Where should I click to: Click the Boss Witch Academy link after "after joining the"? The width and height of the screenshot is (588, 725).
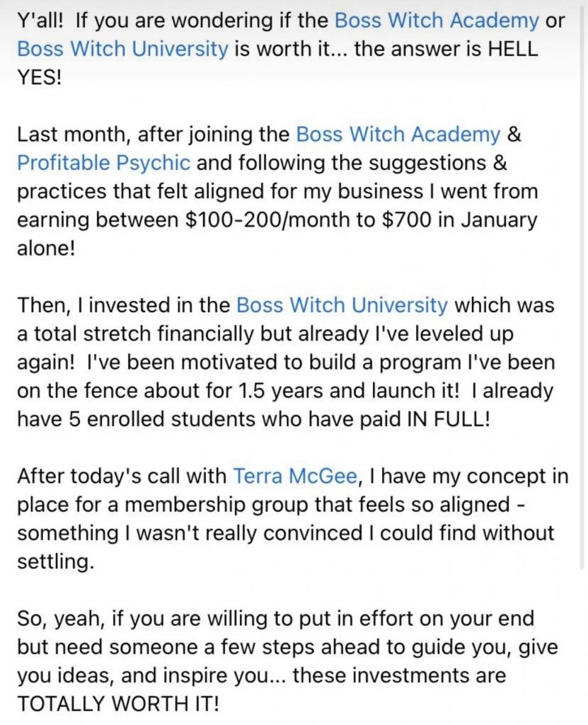pos(398,134)
